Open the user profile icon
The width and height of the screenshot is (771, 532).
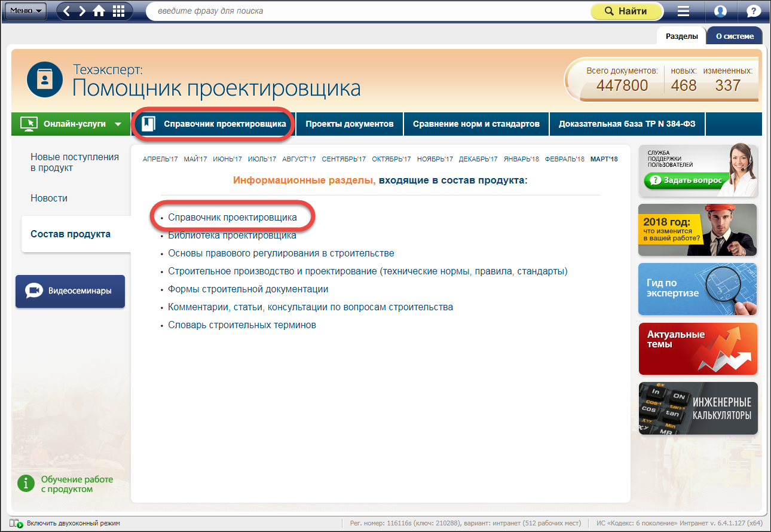coord(720,11)
